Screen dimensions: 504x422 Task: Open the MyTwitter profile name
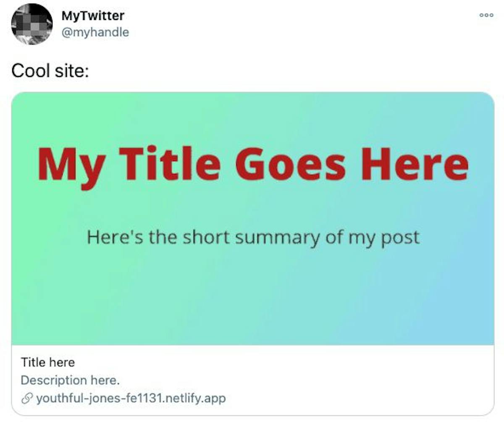93,16
